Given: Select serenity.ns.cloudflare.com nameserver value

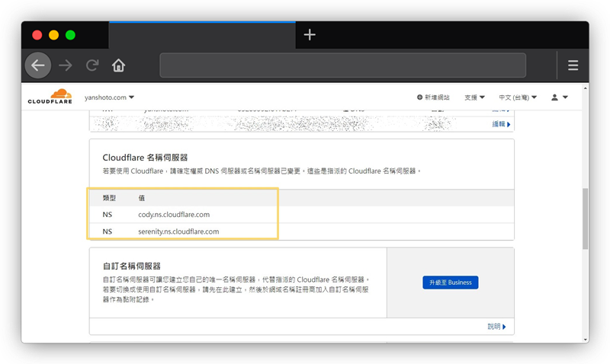Looking at the screenshot, I should 178,231.
